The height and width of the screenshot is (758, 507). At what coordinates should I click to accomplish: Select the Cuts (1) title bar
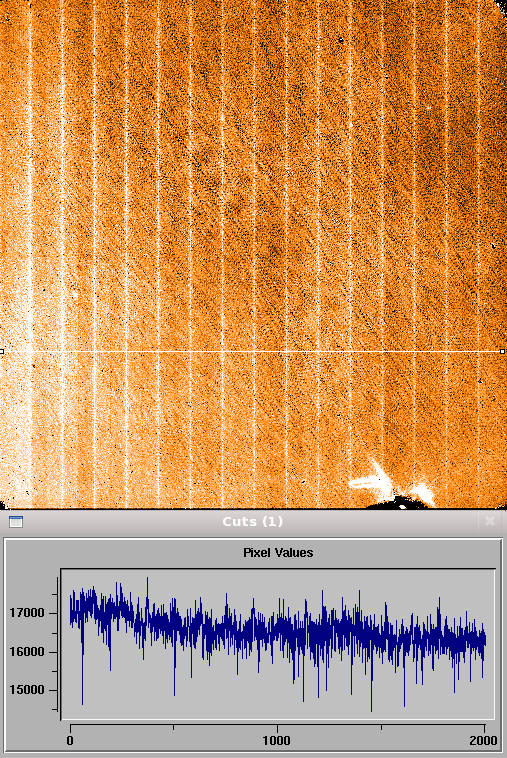[252, 522]
